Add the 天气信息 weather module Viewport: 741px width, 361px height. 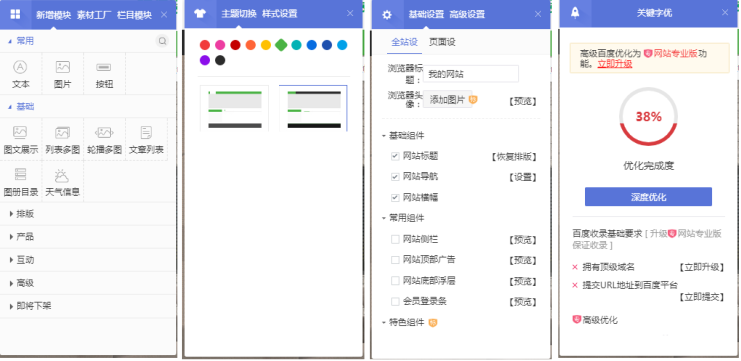click(63, 182)
